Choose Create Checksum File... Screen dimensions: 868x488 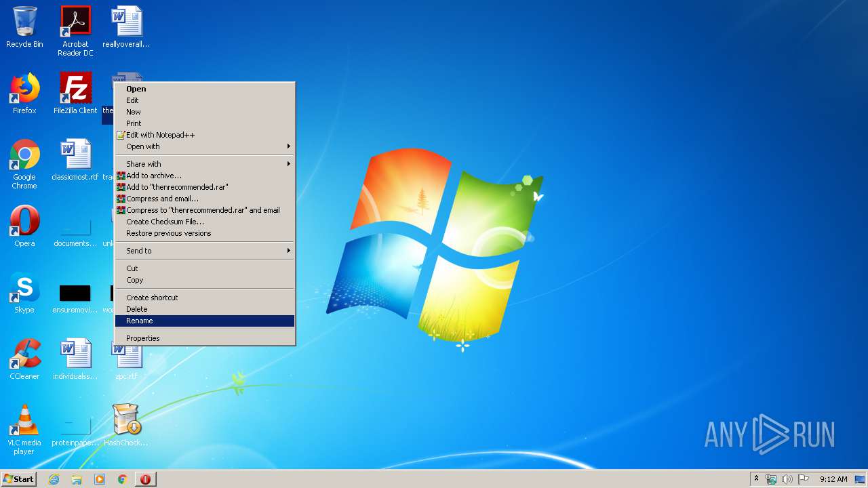[205, 222]
